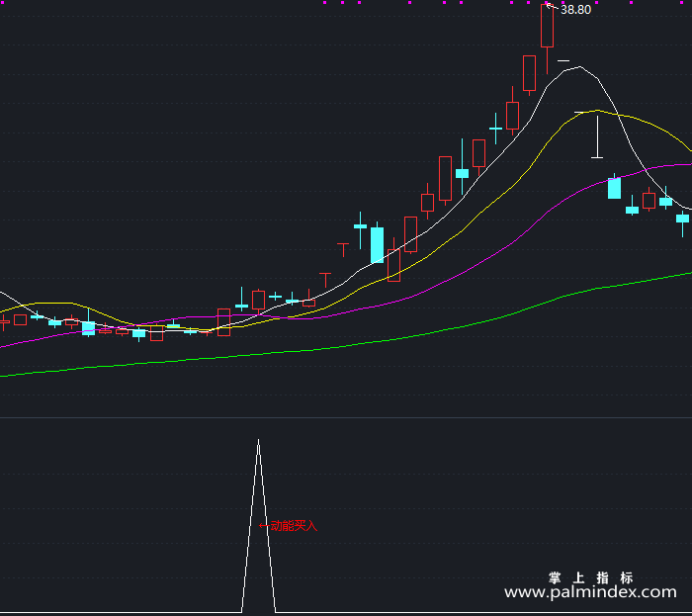Click the 38.80 high price label
This screenshot has width=692, height=616.
click(x=575, y=10)
